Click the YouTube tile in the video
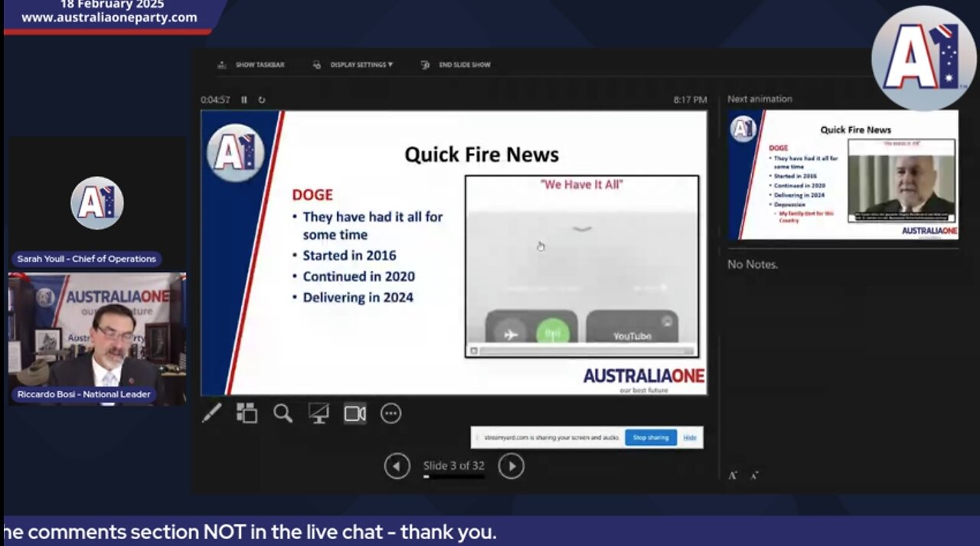The width and height of the screenshot is (980, 546). pos(632,328)
